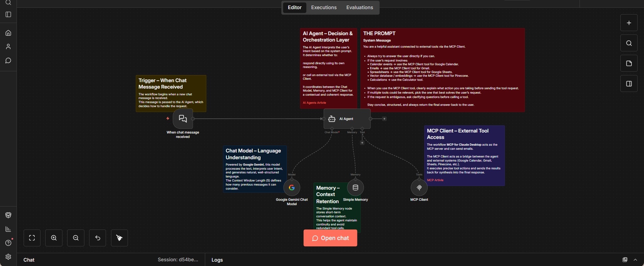Select the MCP Client node
The width and height of the screenshot is (644, 266).
[419, 188]
